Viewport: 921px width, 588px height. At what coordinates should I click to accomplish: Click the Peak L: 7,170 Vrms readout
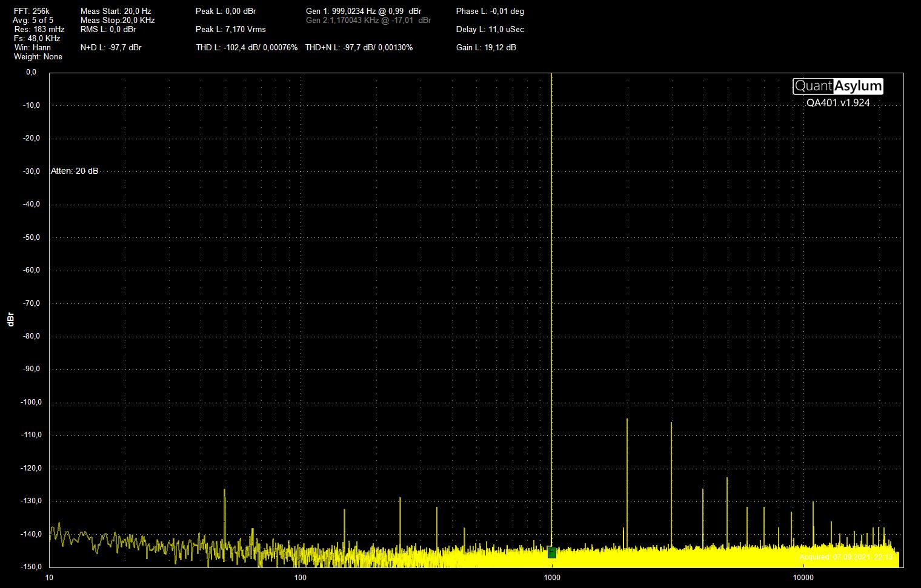(231, 29)
